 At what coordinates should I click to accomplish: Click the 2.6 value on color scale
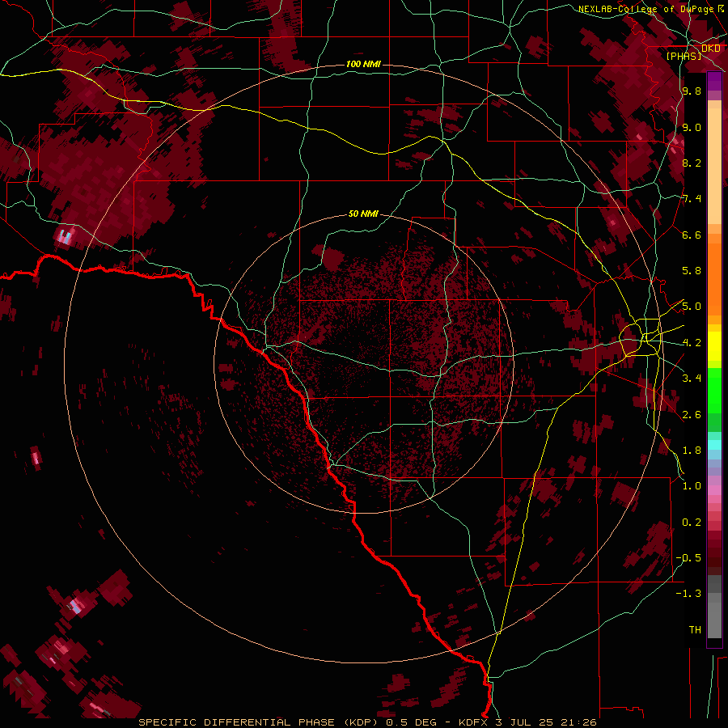point(692,414)
